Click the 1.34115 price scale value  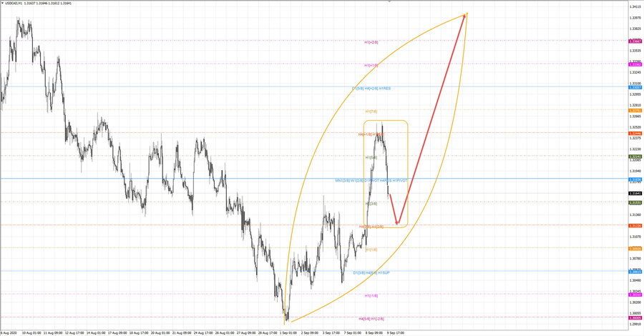[636, 6]
